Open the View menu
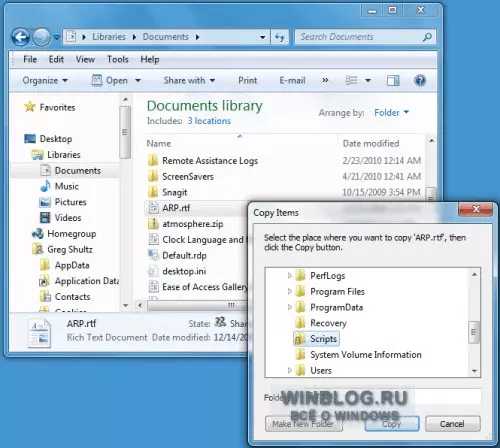 tap(85, 59)
